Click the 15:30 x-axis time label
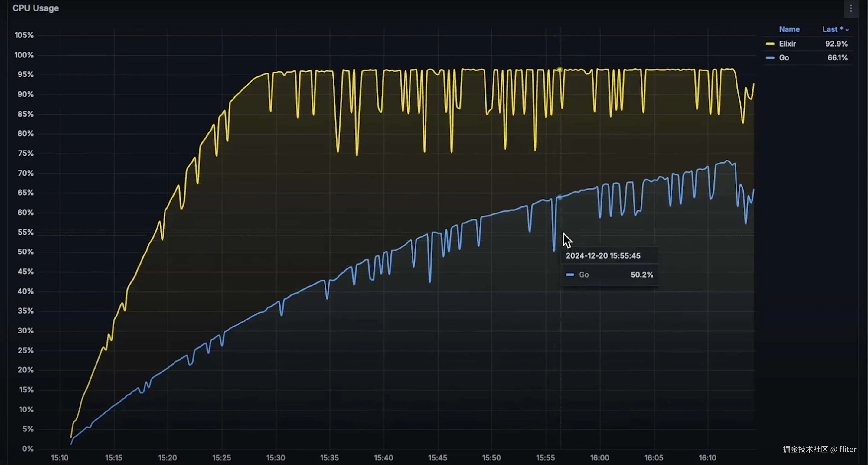The image size is (868, 465). point(275,457)
